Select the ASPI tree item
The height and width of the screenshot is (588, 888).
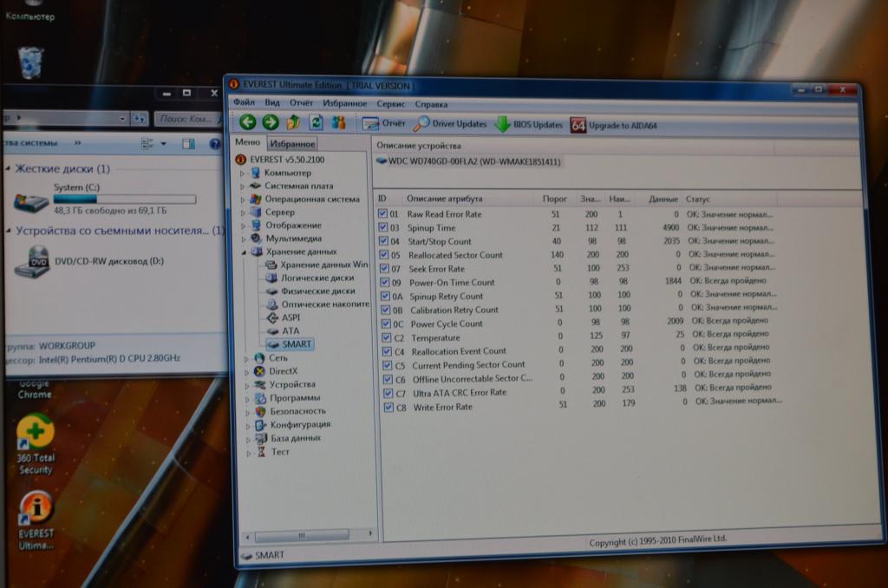[284, 317]
